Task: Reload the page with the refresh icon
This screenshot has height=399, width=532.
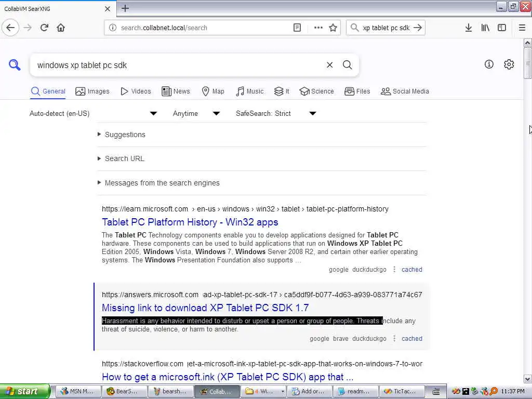Action: (x=44, y=28)
